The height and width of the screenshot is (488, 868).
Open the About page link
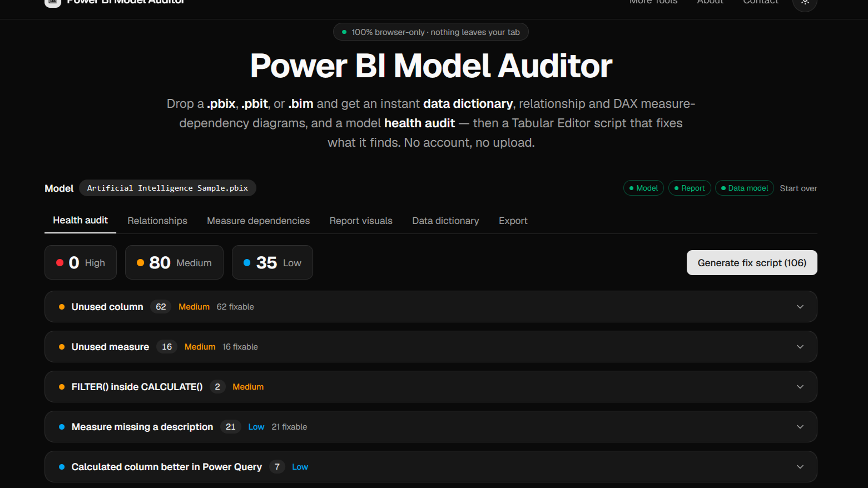click(710, 2)
